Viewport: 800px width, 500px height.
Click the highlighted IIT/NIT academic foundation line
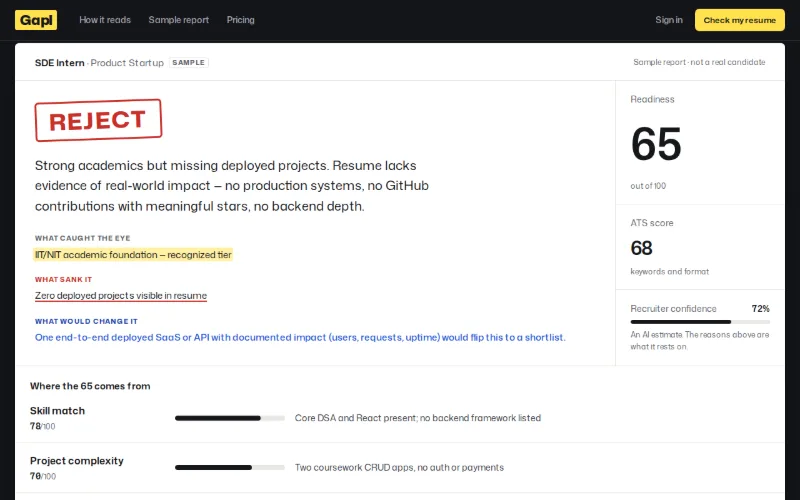pos(133,255)
